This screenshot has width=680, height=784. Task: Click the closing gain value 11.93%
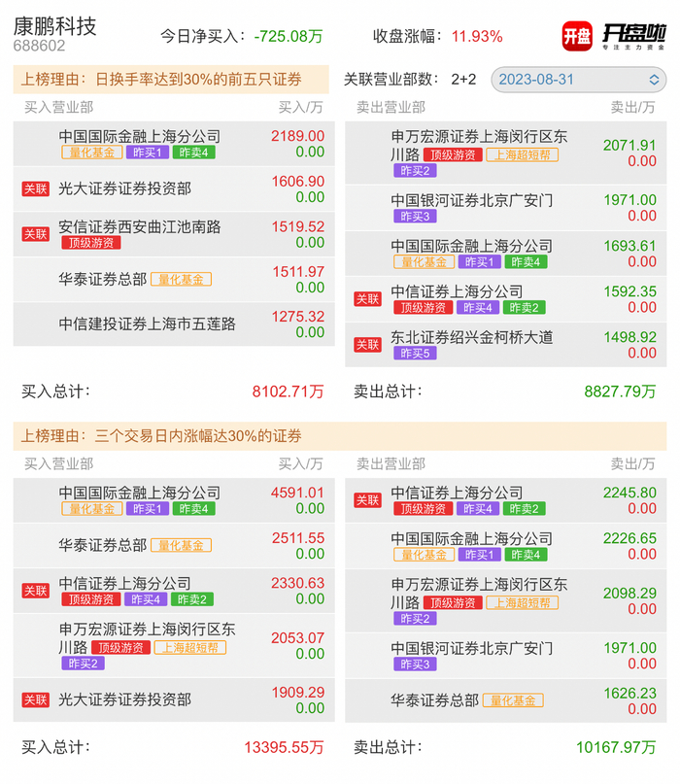click(x=477, y=36)
